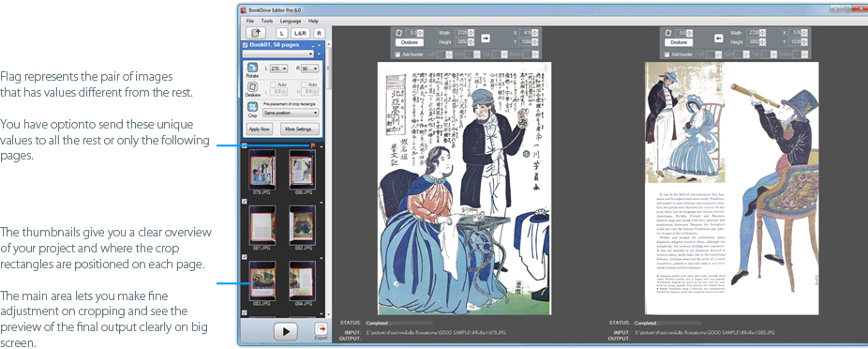Viewport: 868px width, 349px height.
Task: Select thumbnail 082.JPG
Action: pyautogui.click(x=302, y=225)
